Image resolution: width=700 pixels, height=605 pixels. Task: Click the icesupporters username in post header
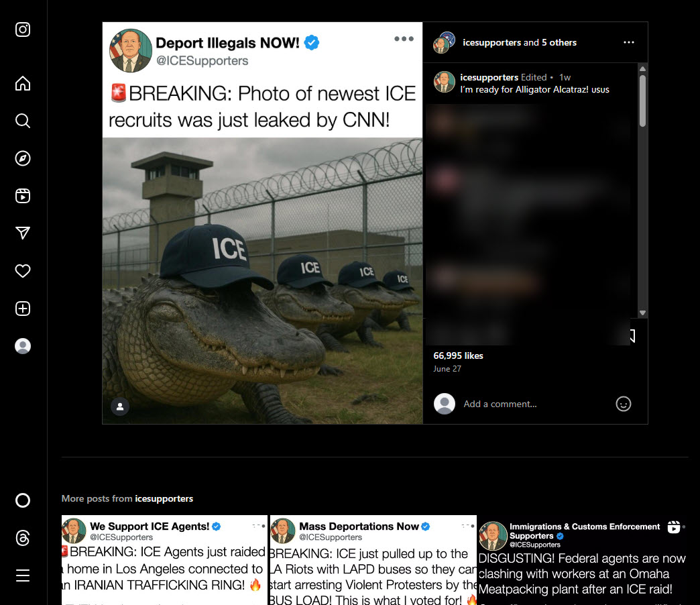pos(491,42)
